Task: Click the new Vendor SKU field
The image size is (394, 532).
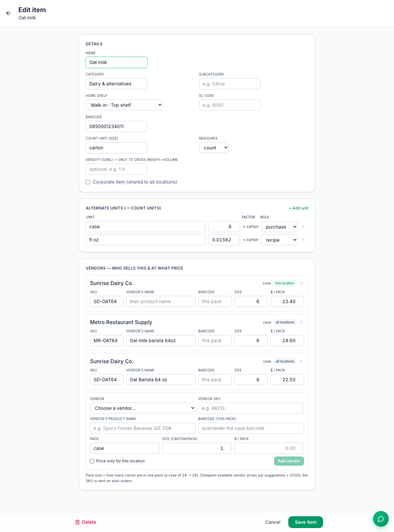Action: (x=251, y=408)
